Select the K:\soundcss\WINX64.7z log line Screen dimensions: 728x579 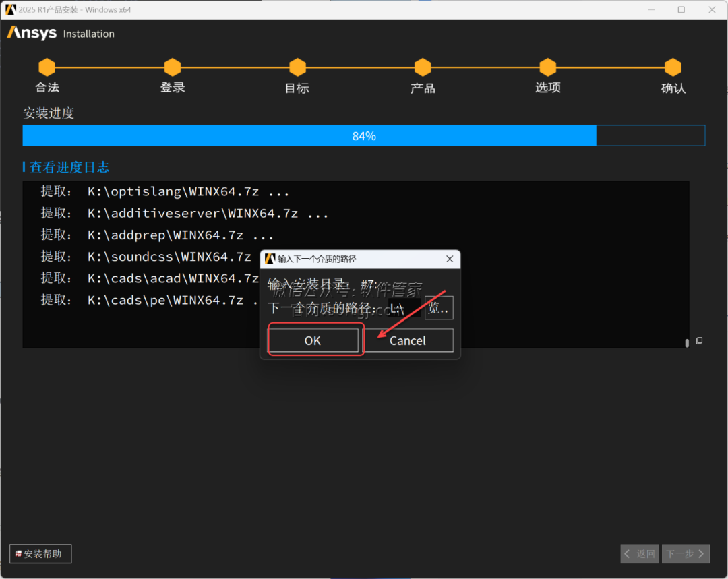tap(146, 256)
